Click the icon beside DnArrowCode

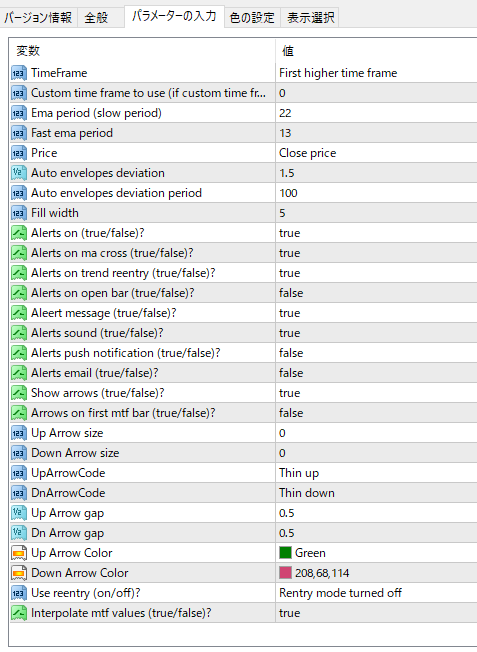(19, 493)
